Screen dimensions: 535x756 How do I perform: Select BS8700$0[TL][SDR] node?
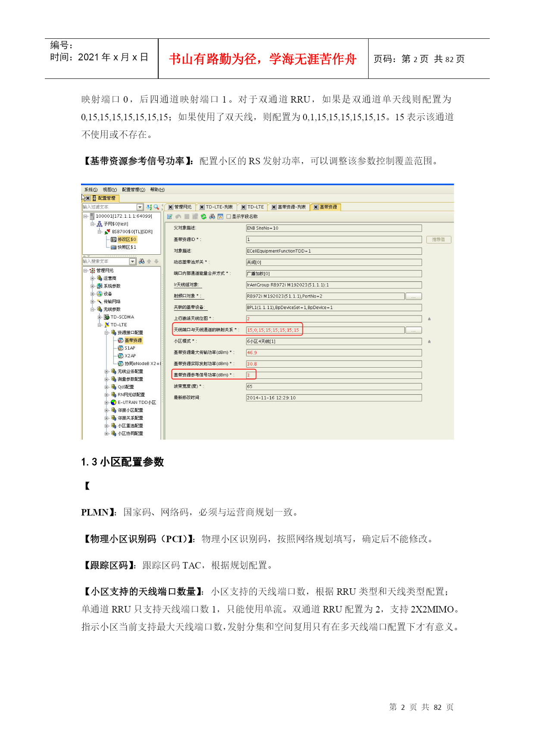pos(132,232)
